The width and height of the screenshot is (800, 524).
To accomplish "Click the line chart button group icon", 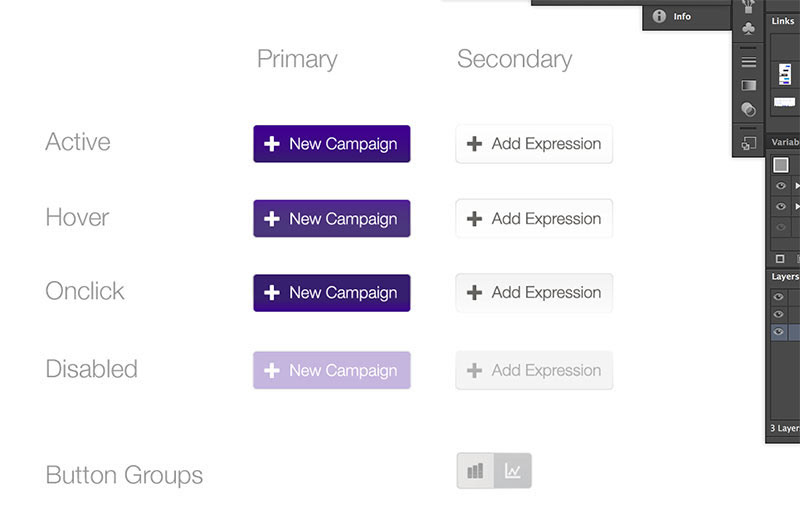I will (x=513, y=470).
